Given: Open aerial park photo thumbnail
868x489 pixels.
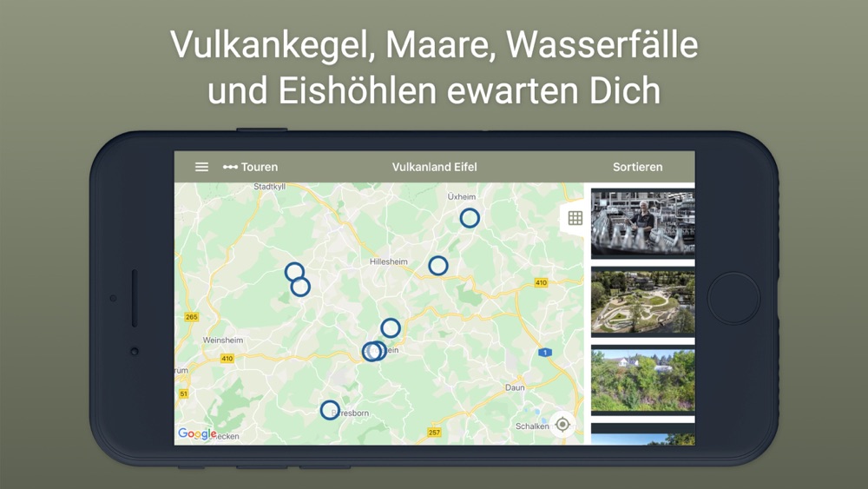Looking at the screenshot, I should click(642, 301).
